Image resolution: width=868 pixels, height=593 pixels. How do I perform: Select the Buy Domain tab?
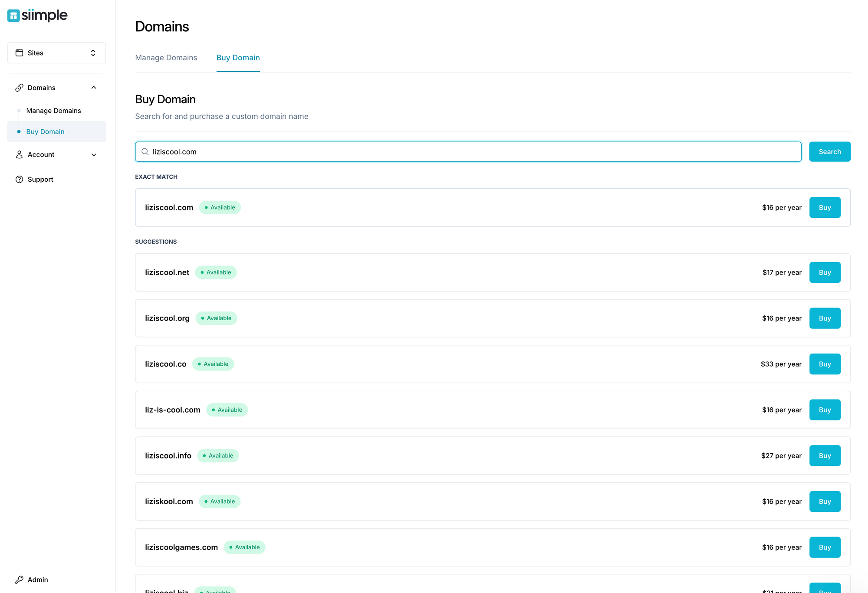click(238, 58)
